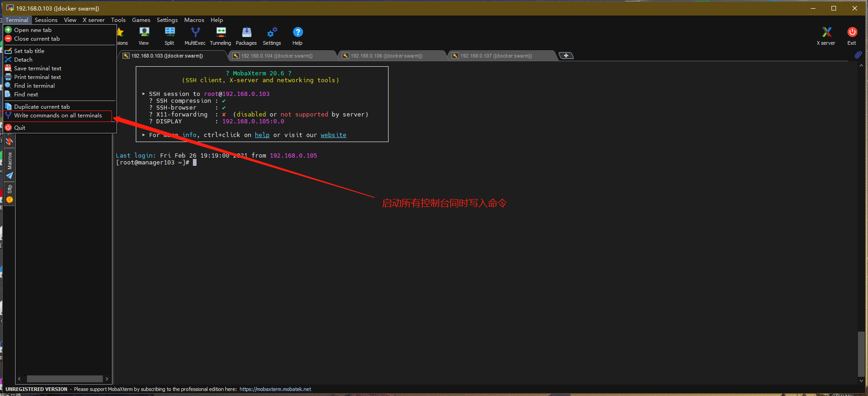Select Write commands on all terminals
868x396 pixels.
(58, 116)
